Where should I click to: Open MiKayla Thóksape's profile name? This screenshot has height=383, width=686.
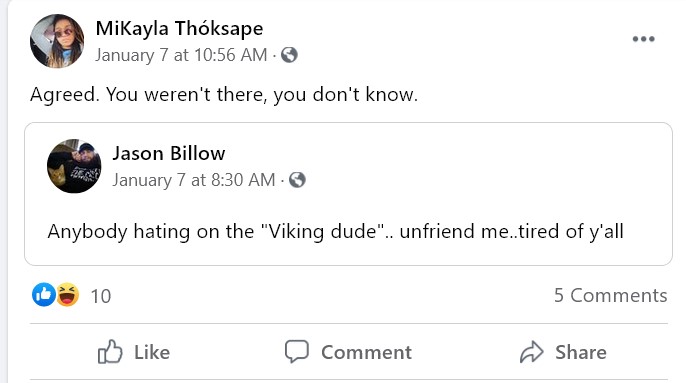pos(179,29)
